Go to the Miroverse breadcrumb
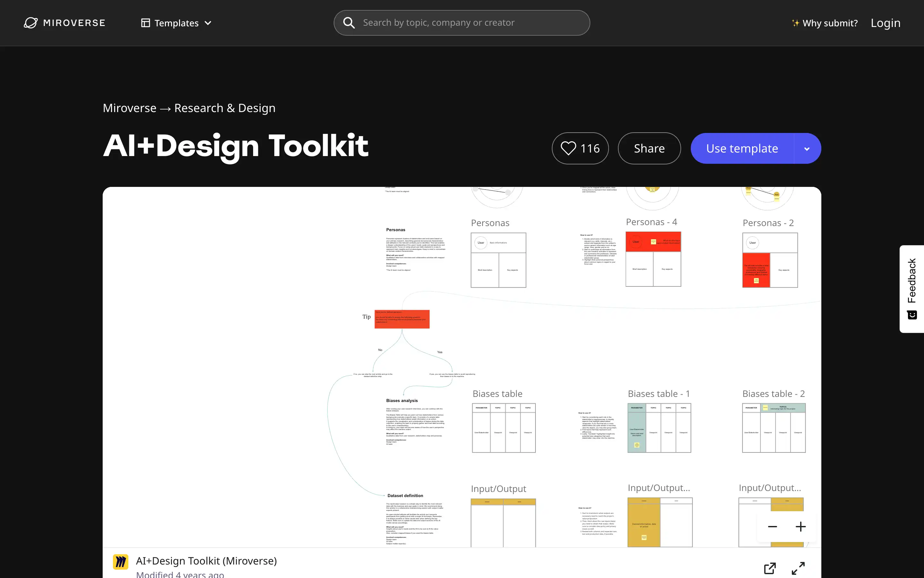 129,108
